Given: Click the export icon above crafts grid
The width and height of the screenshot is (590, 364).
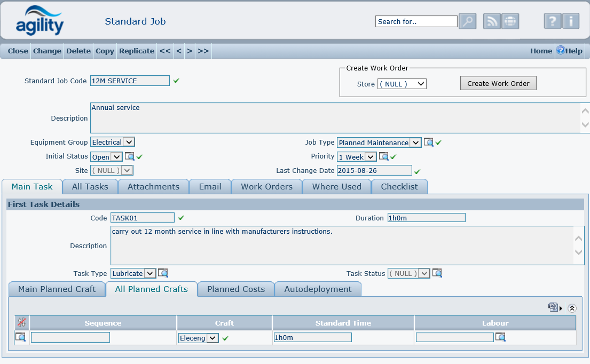Looking at the screenshot, I should 553,307.
